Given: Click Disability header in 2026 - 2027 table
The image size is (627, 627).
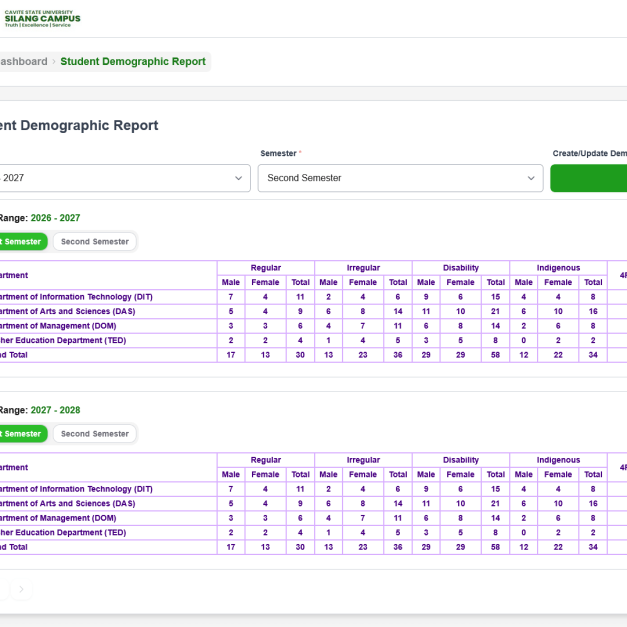Looking at the screenshot, I should (461, 268).
